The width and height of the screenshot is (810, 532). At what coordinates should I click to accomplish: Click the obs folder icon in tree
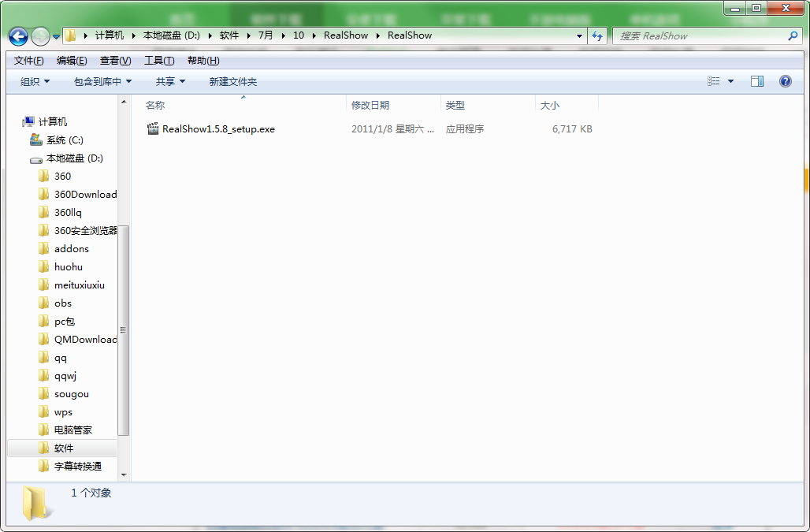[44, 303]
